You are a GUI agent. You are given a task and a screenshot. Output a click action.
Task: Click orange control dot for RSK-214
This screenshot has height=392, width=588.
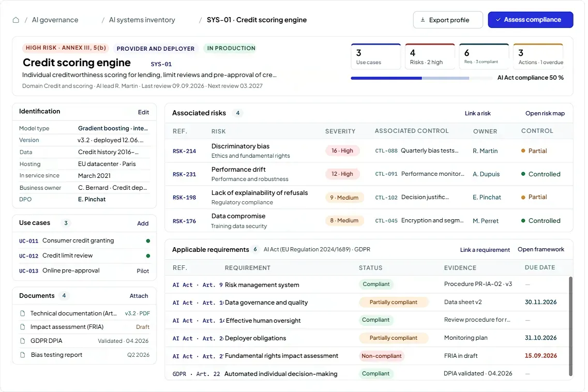point(523,151)
